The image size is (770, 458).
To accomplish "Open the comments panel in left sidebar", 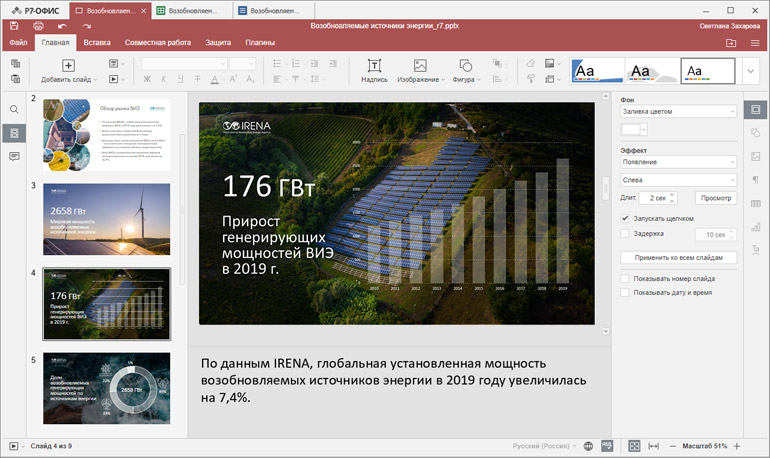I will (x=14, y=157).
